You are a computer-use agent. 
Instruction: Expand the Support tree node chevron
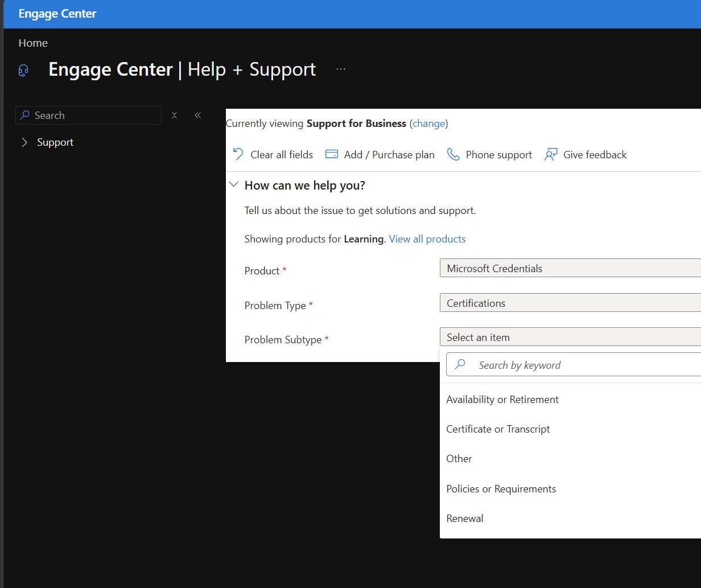24,142
